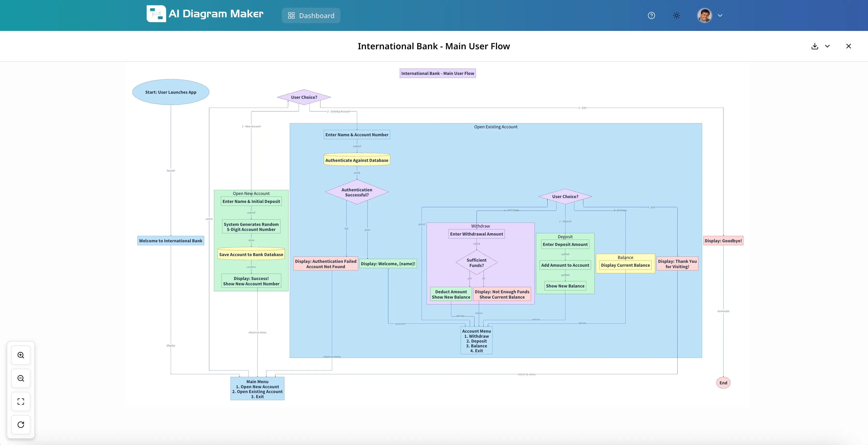Zoom in using the magnifier plus icon
The height and width of the screenshot is (445, 868).
pyautogui.click(x=21, y=355)
